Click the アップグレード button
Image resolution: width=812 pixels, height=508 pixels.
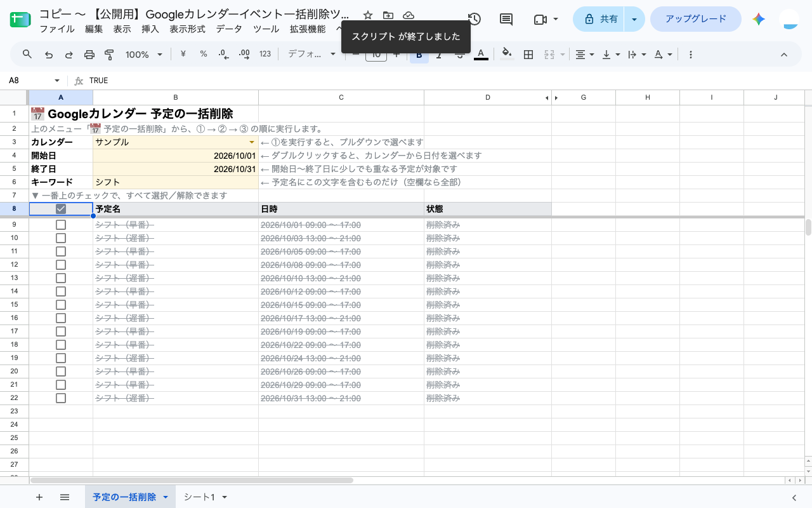tap(696, 19)
